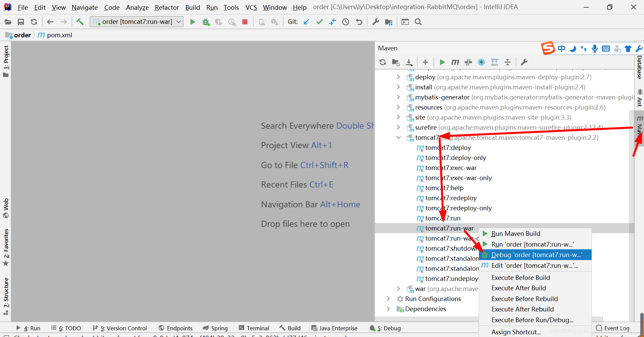The width and height of the screenshot is (644, 337).
Task: Select 'Assign Shortcut...' menu entry
Action: point(535,332)
